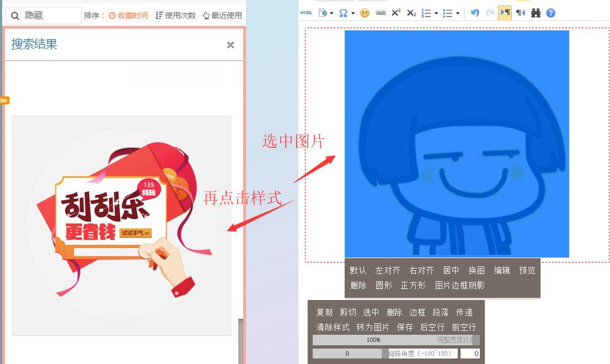Undo the last edit
This screenshot has width=610, height=364.
click(x=475, y=13)
